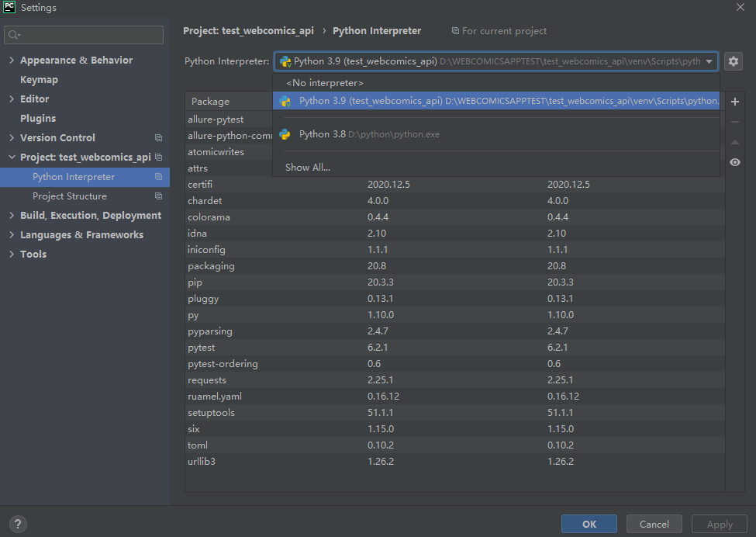Expand Appearance & Behavior section
This screenshot has width=756, height=537.
[12, 61]
